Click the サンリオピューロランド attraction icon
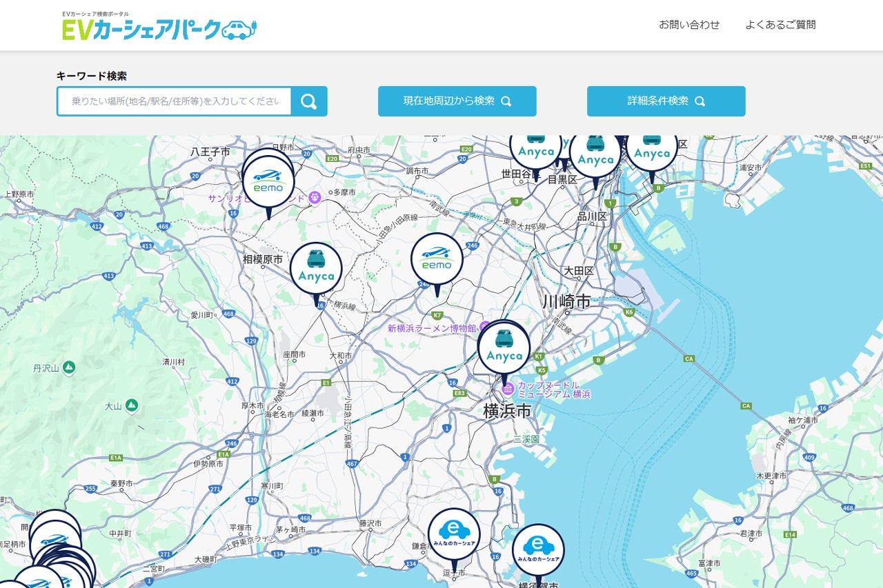Image resolution: width=883 pixels, height=588 pixels. click(x=315, y=198)
